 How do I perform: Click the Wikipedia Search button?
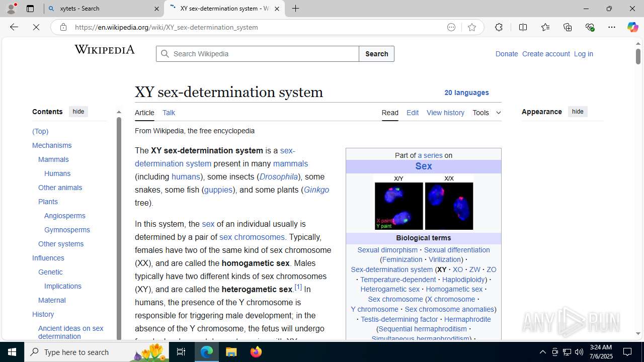click(x=376, y=54)
